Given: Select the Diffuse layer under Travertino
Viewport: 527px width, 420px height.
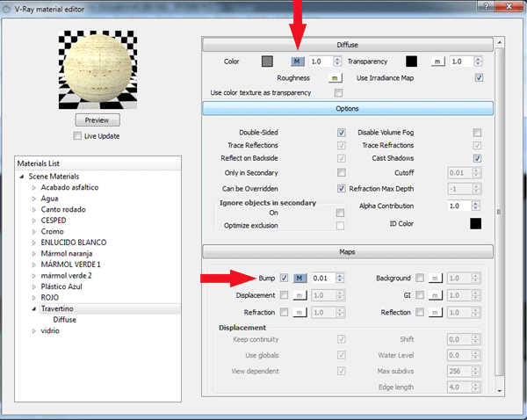Looking at the screenshot, I should coord(64,320).
